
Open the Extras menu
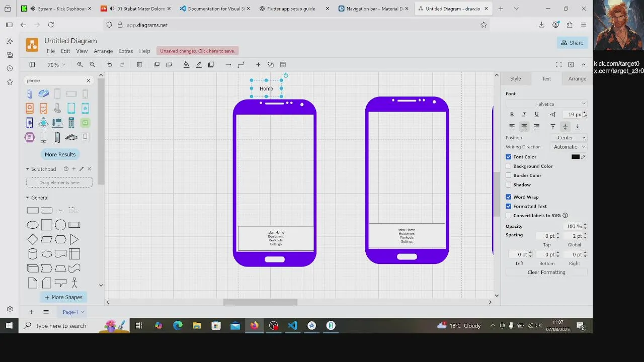coord(126,51)
